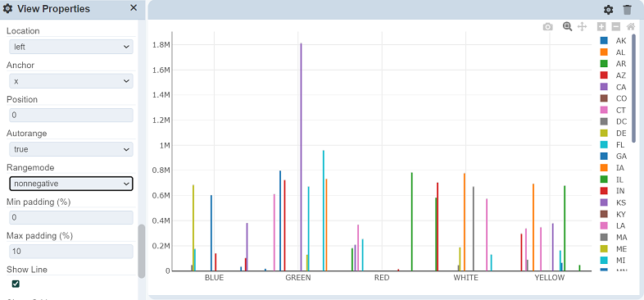Screen dimensions: 644x300
Task: Download plot as image camera icon
Action: click(x=547, y=27)
